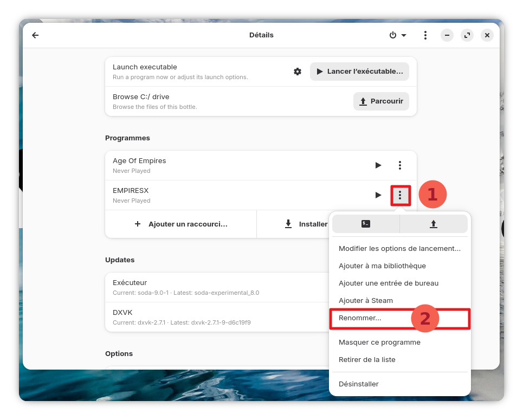Choose Ajouter à Steam option
Screen dimensions: 523x420
(366, 301)
